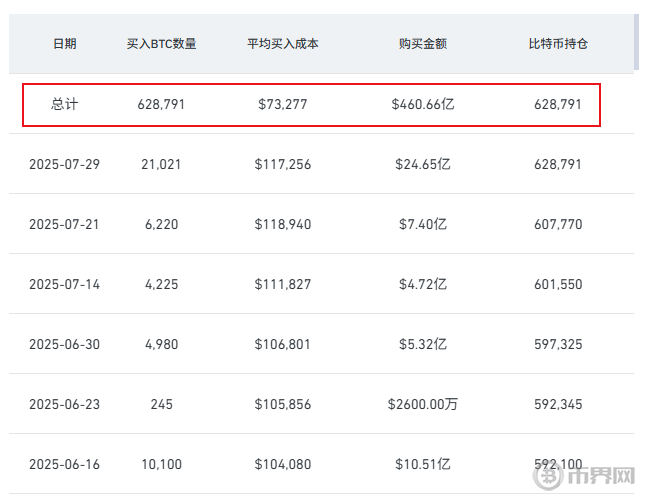Click the $4.72亿 purchase amount cell

click(x=423, y=284)
